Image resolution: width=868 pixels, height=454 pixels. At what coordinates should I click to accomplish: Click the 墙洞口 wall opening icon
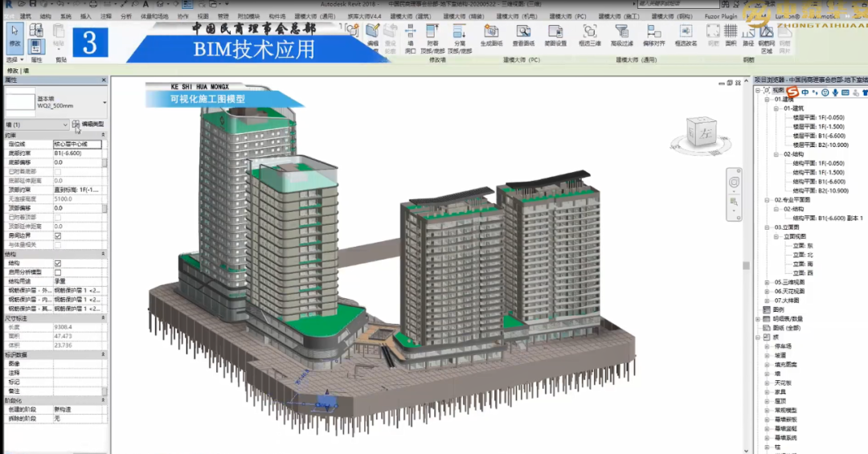pos(411,35)
